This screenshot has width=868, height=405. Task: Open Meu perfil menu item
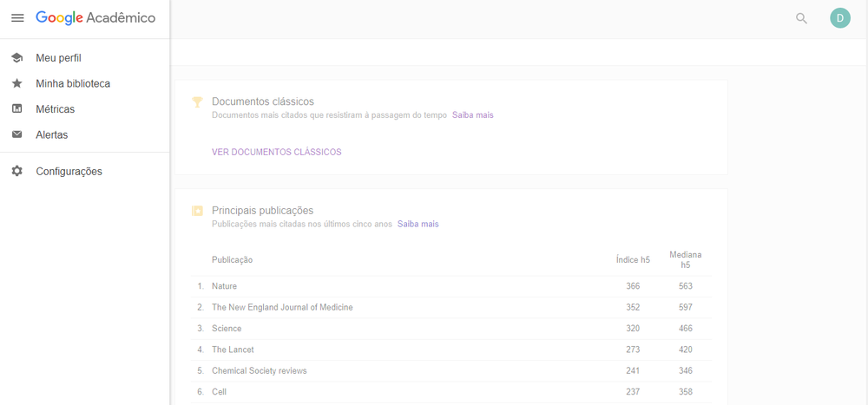(x=59, y=58)
